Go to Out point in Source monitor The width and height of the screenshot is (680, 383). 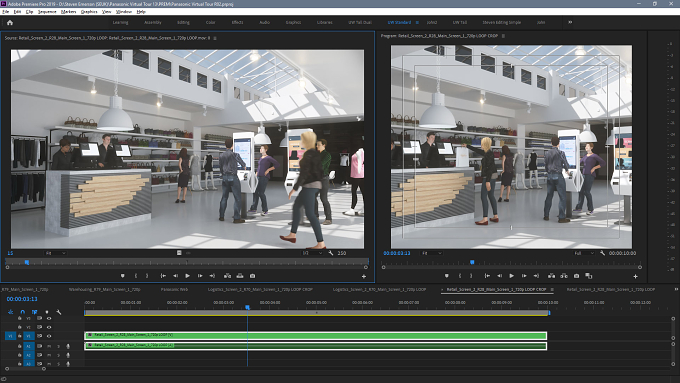(212, 276)
